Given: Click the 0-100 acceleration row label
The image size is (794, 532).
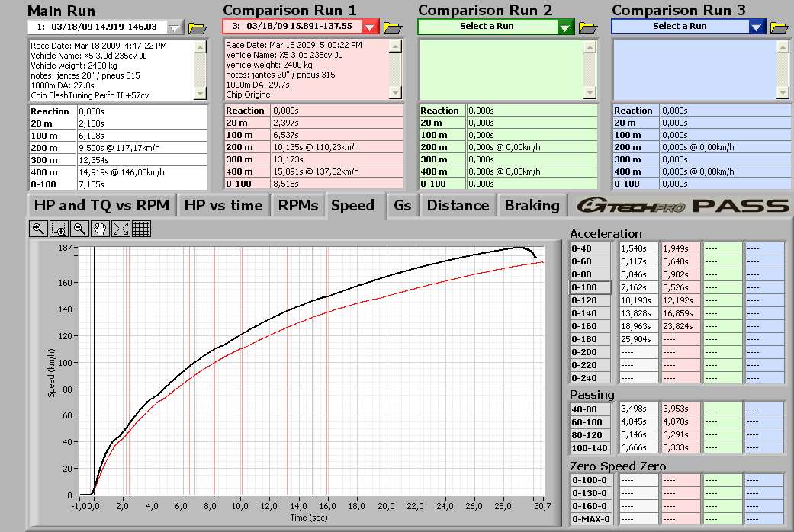Looking at the screenshot, I should 590,288.
